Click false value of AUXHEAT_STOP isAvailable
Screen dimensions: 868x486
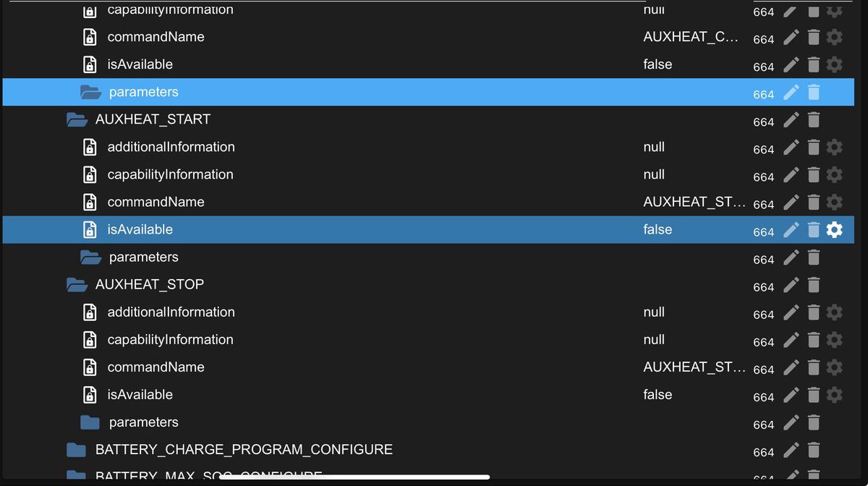coord(658,395)
